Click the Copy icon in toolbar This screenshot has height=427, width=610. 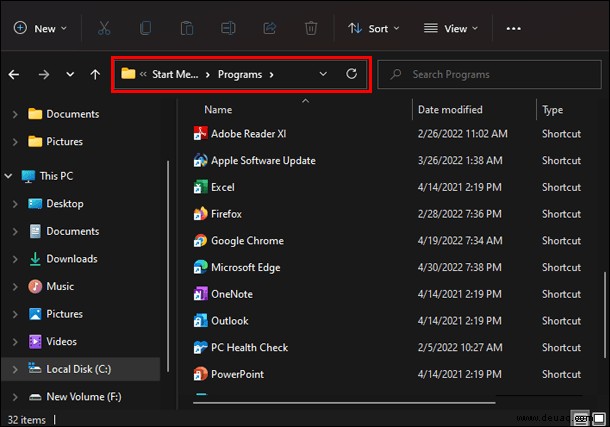pyautogui.click(x=145, y=28)
